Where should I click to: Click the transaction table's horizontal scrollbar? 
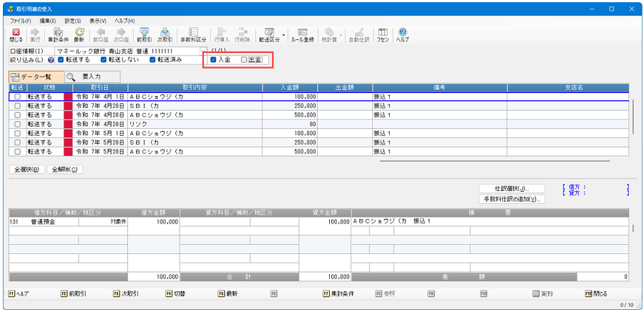click(x=495, y=161)
